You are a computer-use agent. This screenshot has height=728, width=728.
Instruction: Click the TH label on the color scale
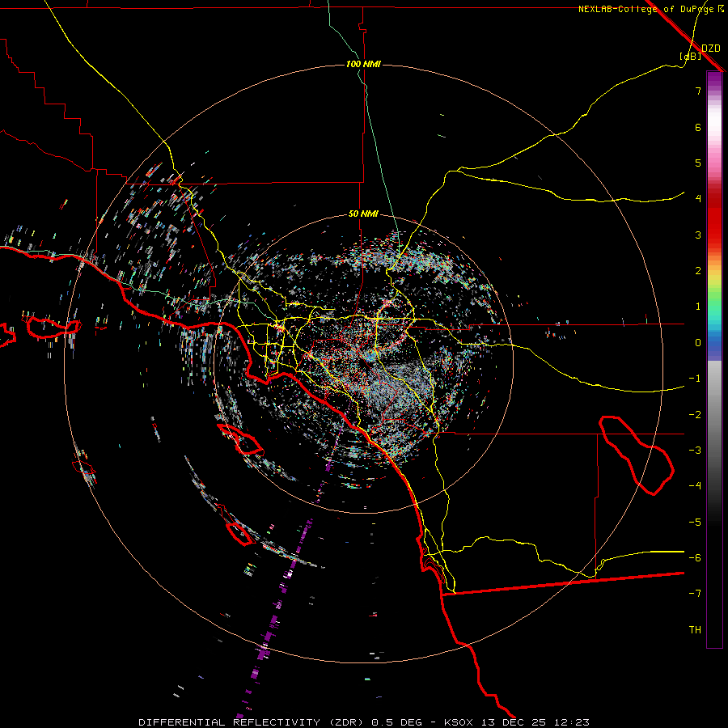click(695, 630)
